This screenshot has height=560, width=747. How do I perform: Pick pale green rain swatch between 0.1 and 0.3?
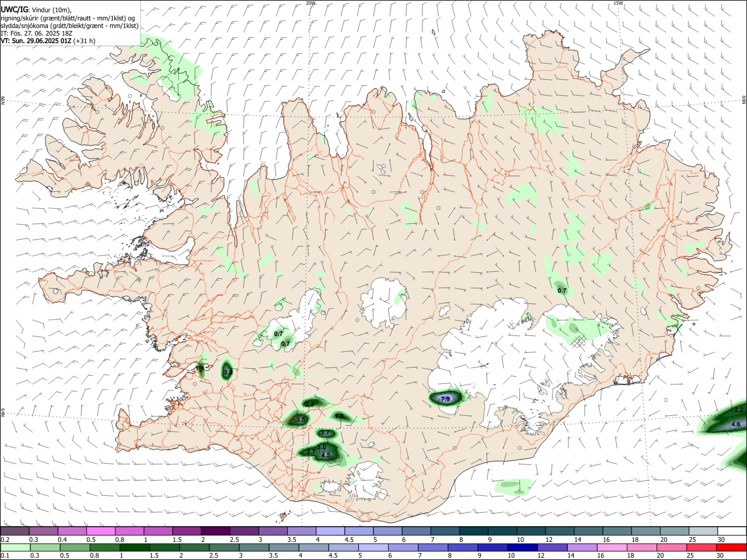15,547
